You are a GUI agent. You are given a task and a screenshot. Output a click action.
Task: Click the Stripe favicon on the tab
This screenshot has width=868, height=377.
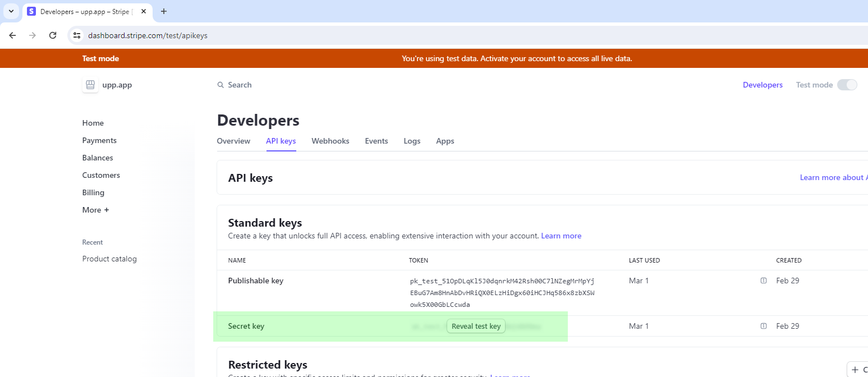31,11
